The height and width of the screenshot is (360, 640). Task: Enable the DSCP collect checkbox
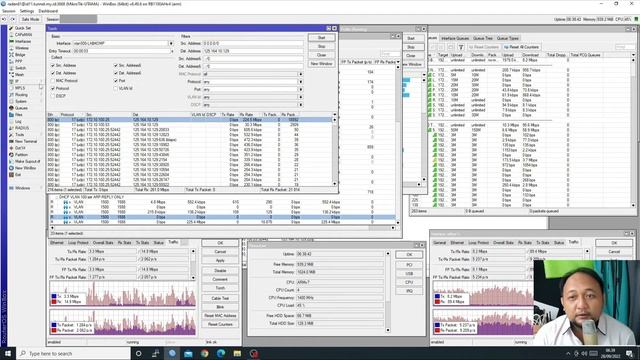click(53, 96)
